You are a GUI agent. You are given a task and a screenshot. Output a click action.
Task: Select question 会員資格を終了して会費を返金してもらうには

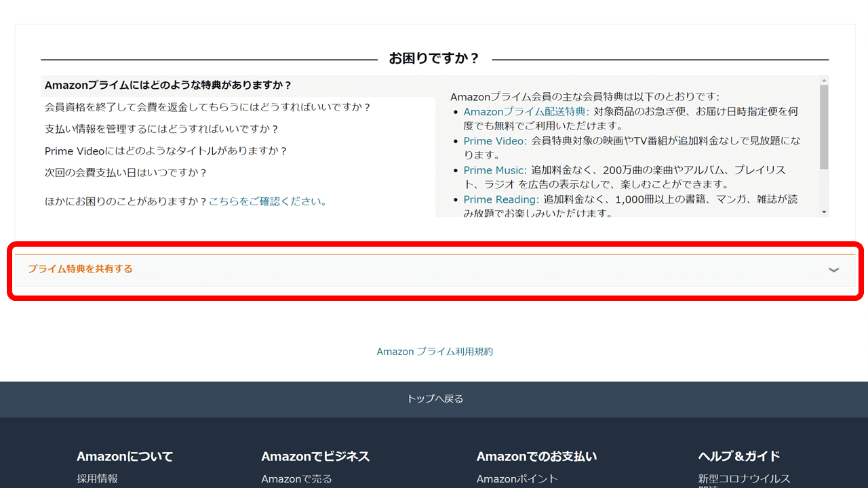click(x=208, y=107)
